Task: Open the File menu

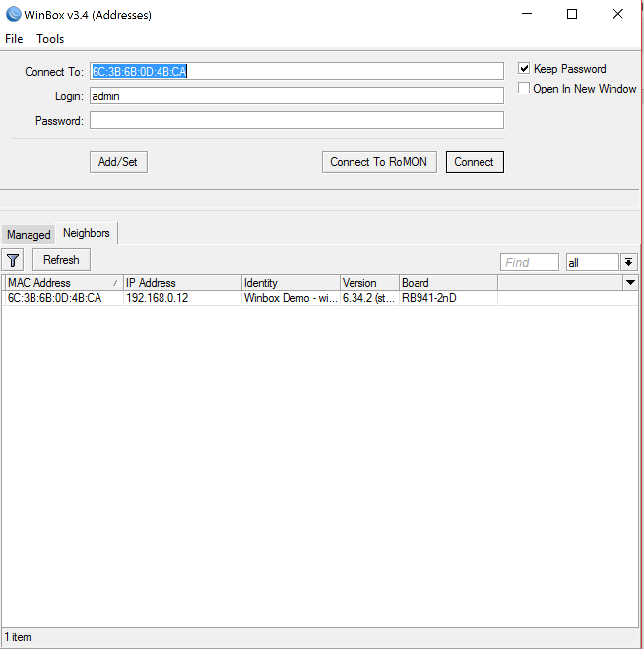Action: 14,39
